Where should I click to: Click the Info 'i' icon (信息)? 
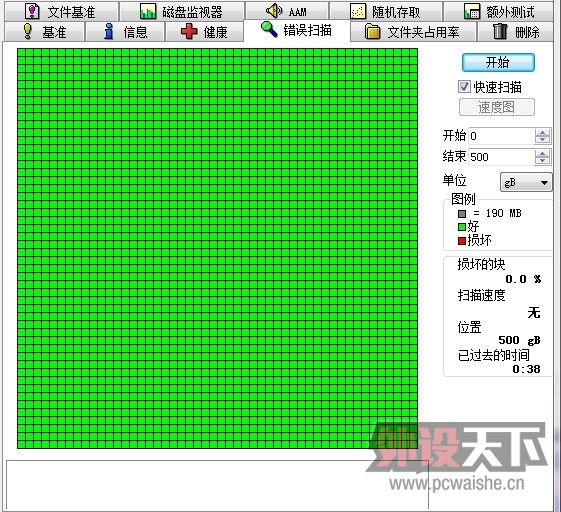[x=109, y=31]
